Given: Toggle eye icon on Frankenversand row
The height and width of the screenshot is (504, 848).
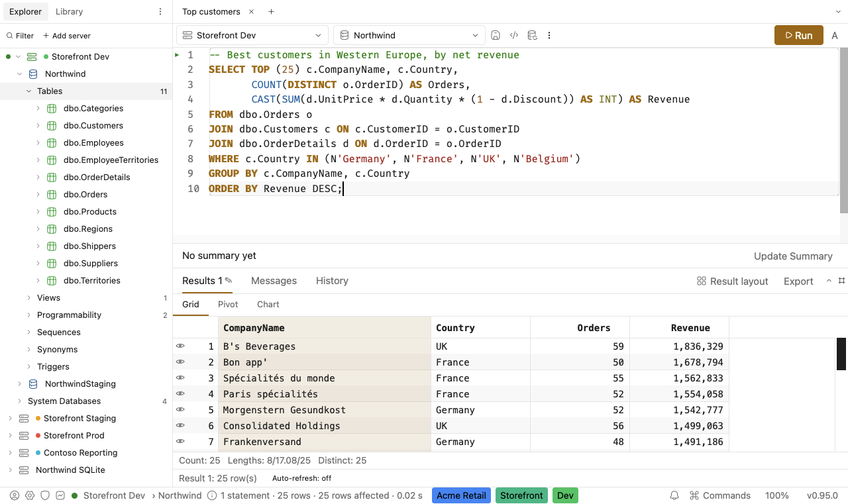Looking at the screenshot, I should 180,441.
